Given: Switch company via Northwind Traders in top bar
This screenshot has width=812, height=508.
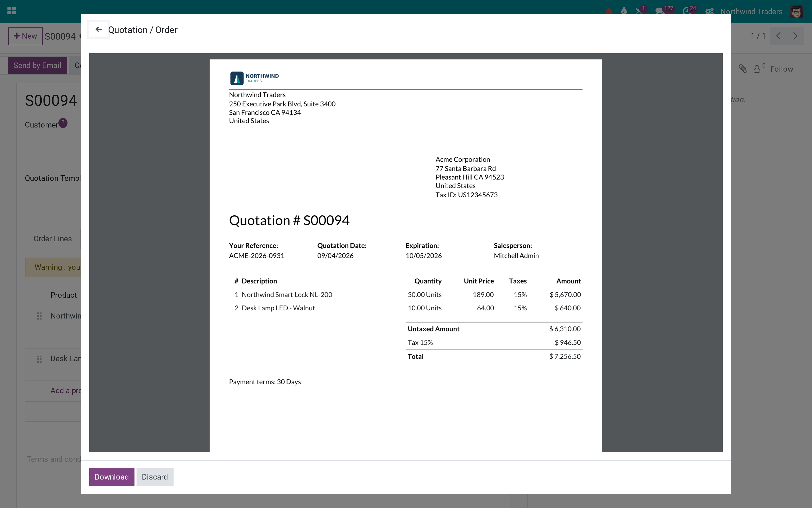Looking at the screenshot, I should pos(751,11).
